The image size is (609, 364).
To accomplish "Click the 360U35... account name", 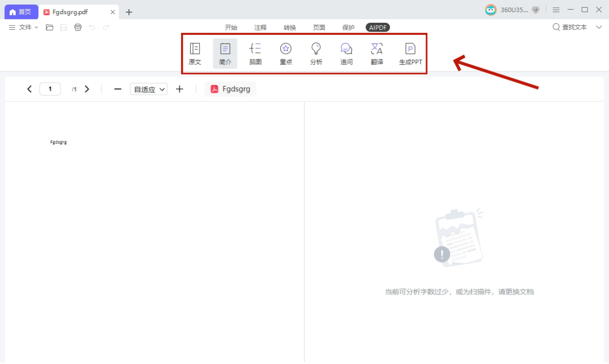I will [x=514, y=10].
